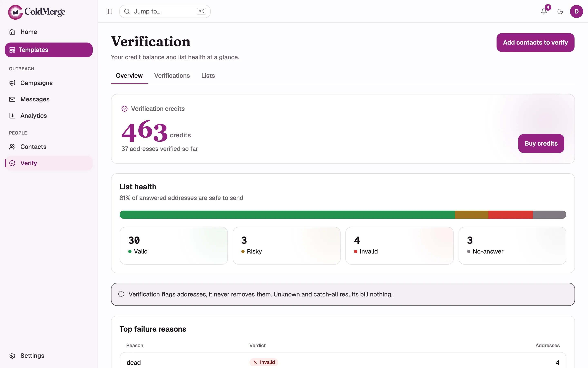
Task: Click the Jump to search field
Action: [165, 11]
